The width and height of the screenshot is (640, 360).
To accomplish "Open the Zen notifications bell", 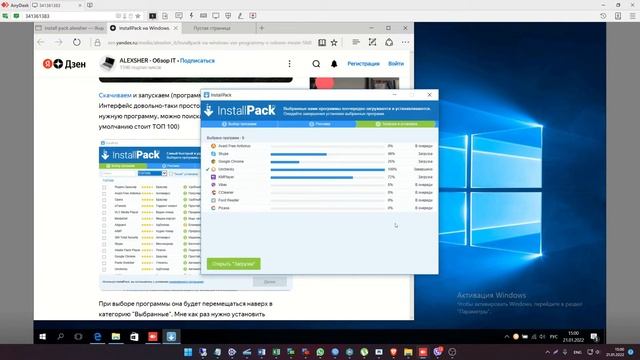I will click(334, 64).
